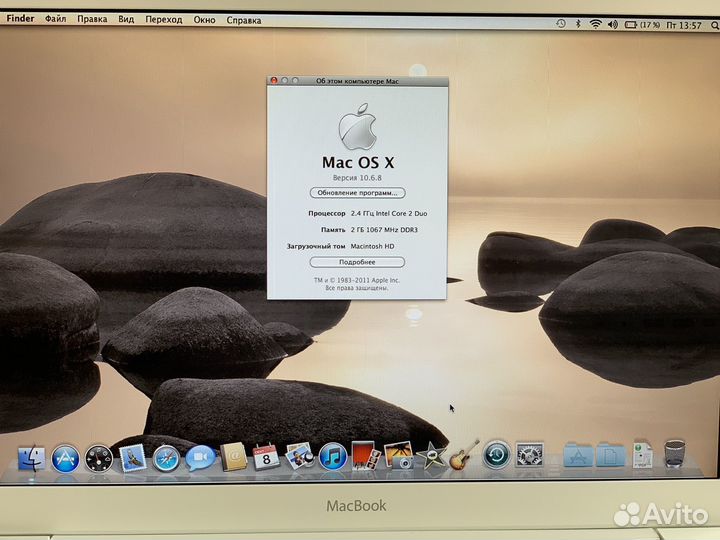Open Finder from the Dock
The width and height of the screenshot is (720, 540).
31,459
